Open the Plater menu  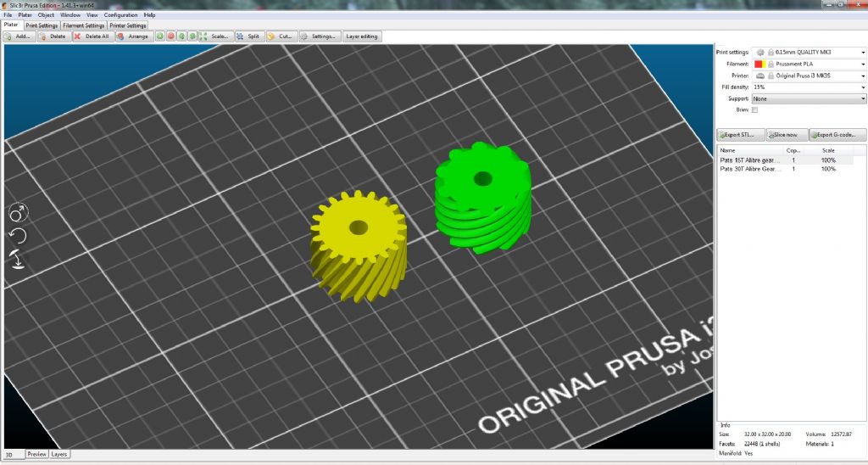pos(25,15)
